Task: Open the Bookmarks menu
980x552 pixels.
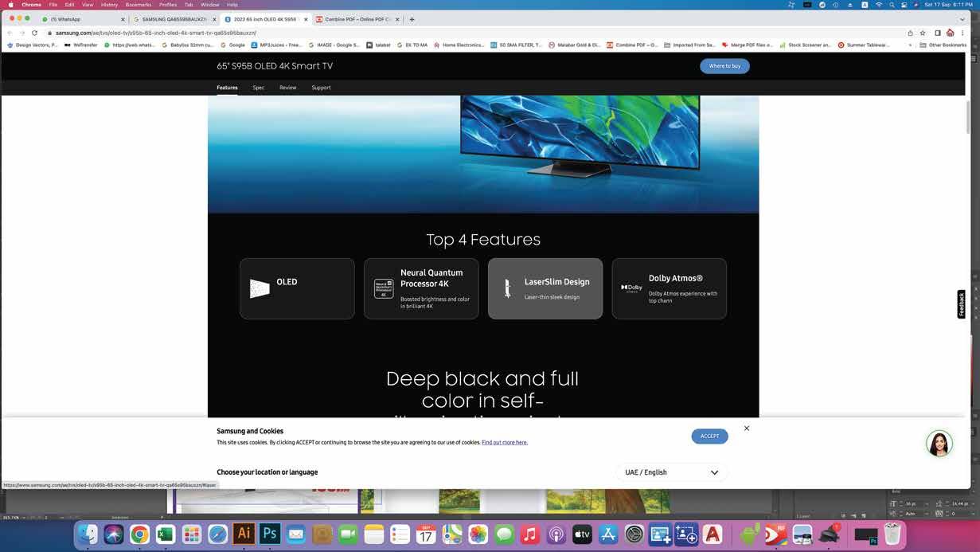Action: [139, 5]
